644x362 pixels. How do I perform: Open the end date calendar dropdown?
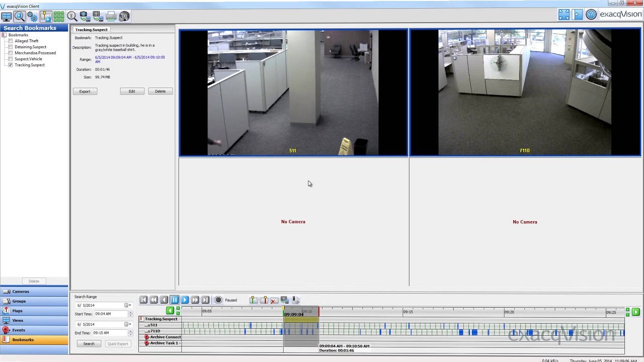point(128,324)
